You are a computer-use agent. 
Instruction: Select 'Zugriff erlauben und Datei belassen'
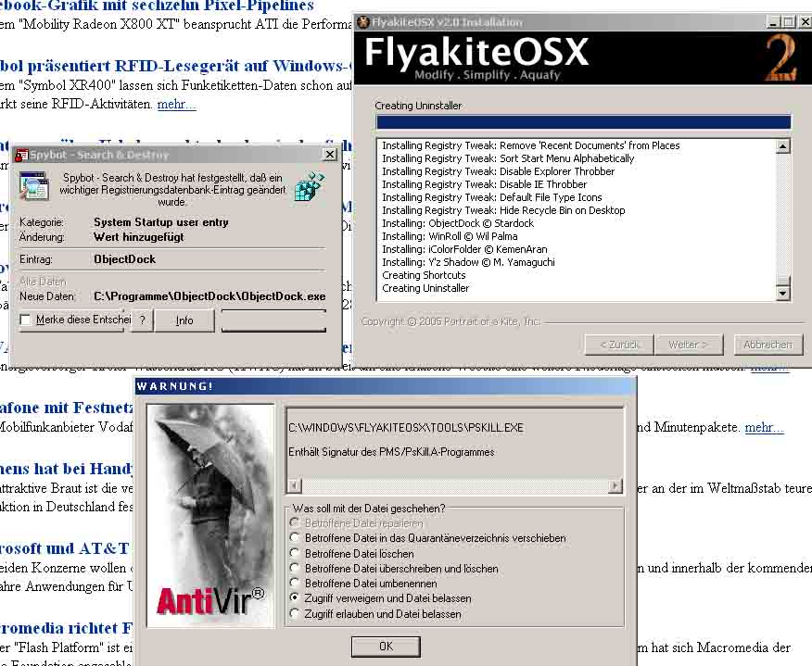(x=295, y=614)
